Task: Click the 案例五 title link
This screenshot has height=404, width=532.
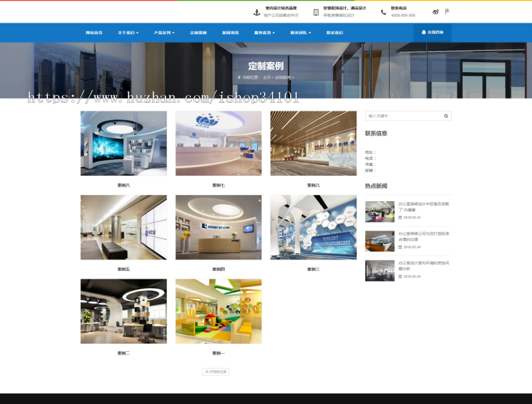Action: 124,269
